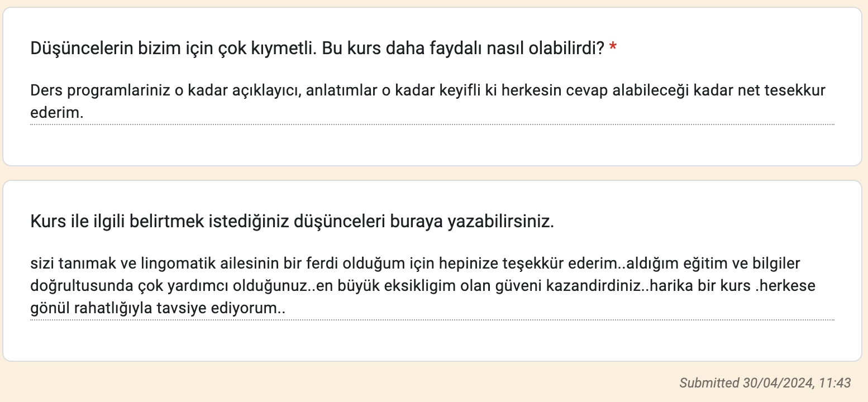Screen dimensions: 868x402
Task: Focus the answer field starting 'Ders programlariniz'
Action: click(432, 102)
